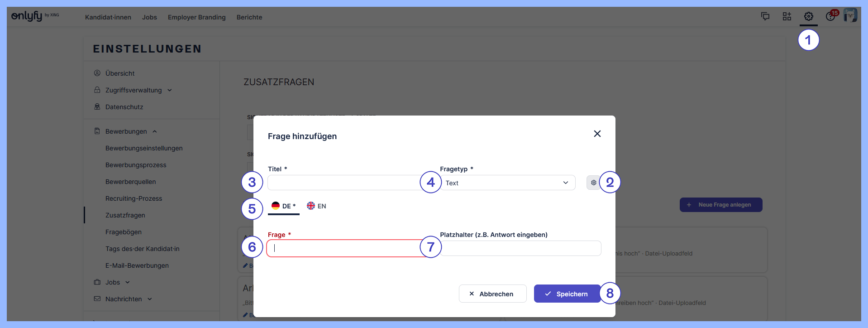Image resolution: width=868 pixels, height=328 pixels.
Task: Switch to the EN language tab
Action: [x=317, y=206]
